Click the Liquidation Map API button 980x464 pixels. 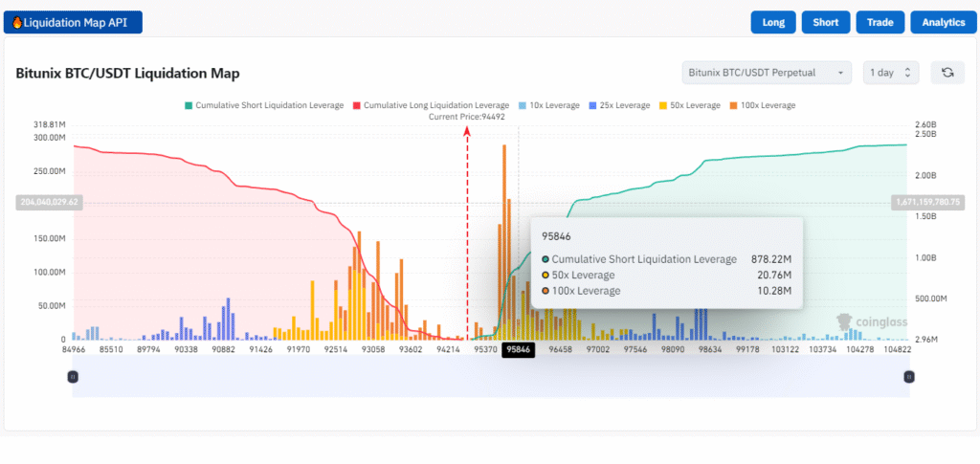click(x=73, y=22)
